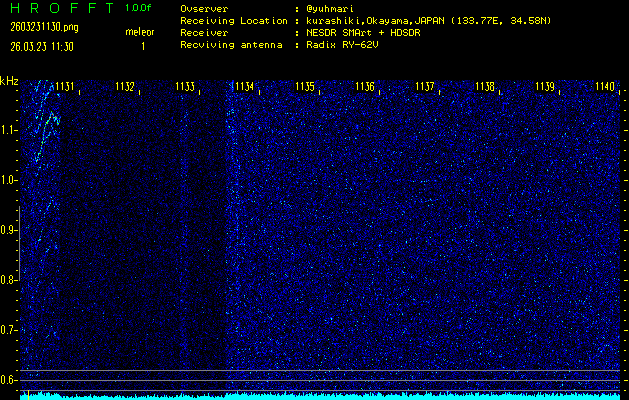Viewport: 629px width, 400px height.
Task: Click the 0.6 frequency axis label
Action: pos(9,379)
